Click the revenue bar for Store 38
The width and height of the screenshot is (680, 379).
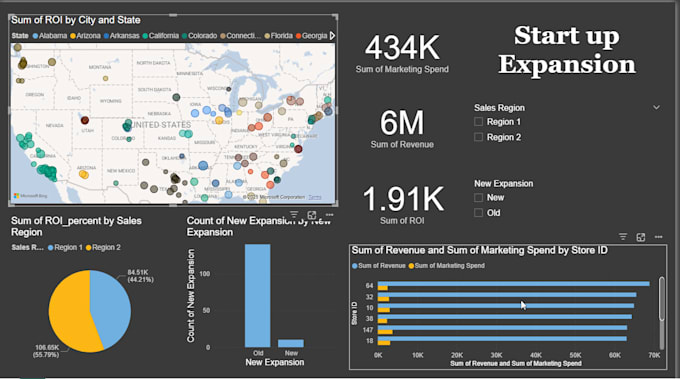pos(505,317)
